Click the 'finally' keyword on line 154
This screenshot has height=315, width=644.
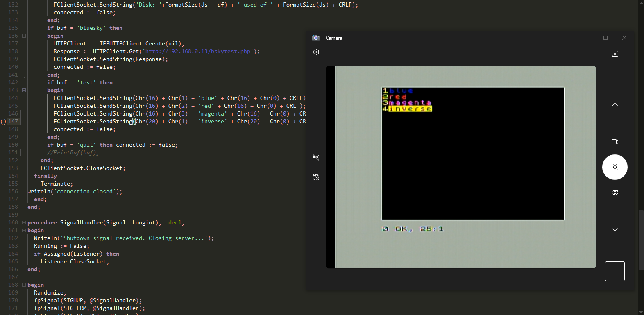[45, 176]
